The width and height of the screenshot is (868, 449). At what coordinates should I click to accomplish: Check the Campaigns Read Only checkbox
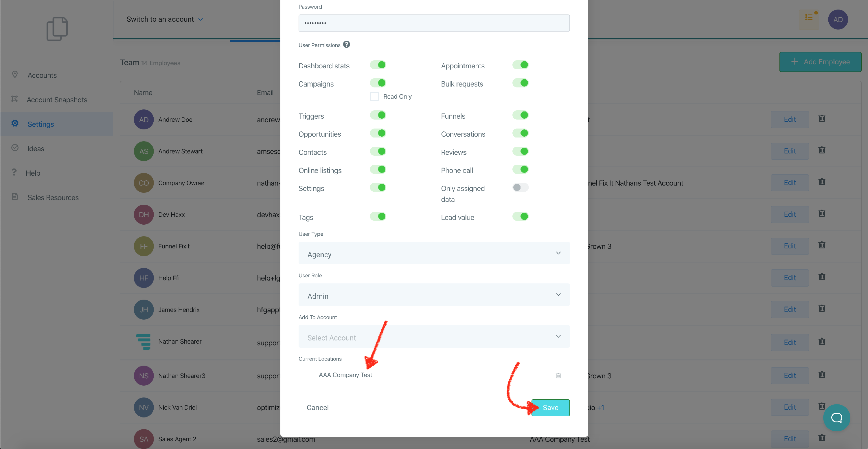[x=374, y=96]
